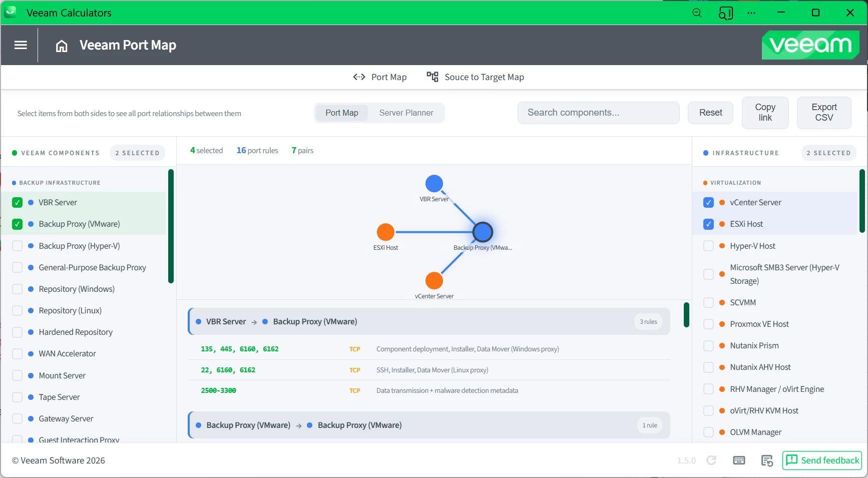
Task: Open the hamburger navigation menu
Action: 21,45
